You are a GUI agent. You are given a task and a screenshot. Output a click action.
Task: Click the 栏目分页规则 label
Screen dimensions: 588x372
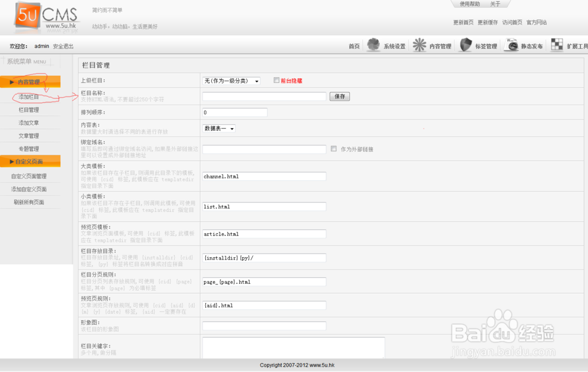pyautogui.click(x=99, y=274)
